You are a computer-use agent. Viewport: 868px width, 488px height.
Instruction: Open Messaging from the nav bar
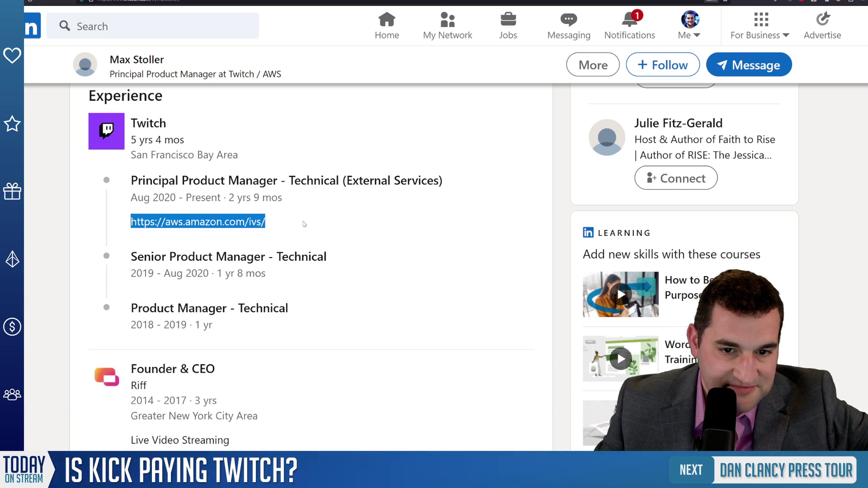tap(569, 26)
